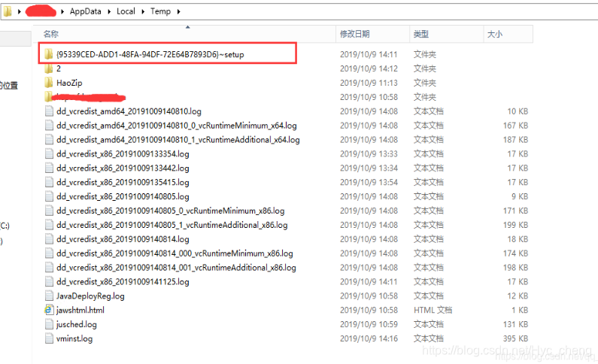Click the 2019/10/9 14:16 date of vminst.log
Screen dimensions: 598x364
click(369, 338)
